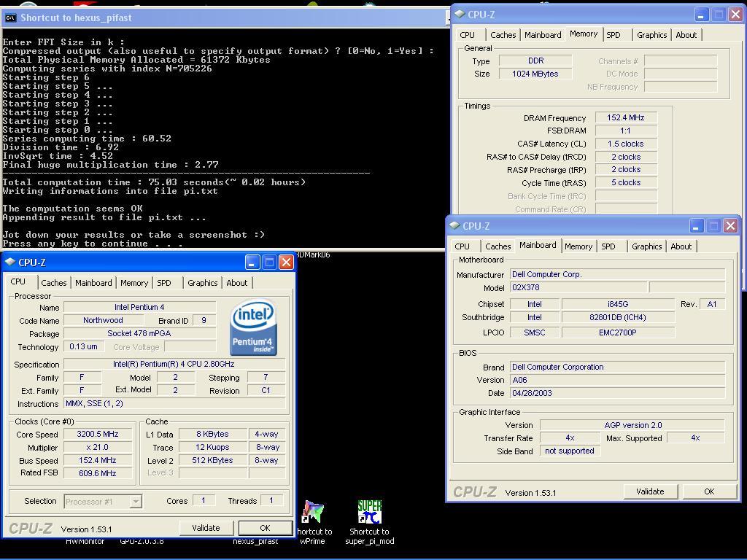This screenshot has width=747, height=560.
Task: Switch to SPD tab in CPU window
Action: (x=164, y=283)
